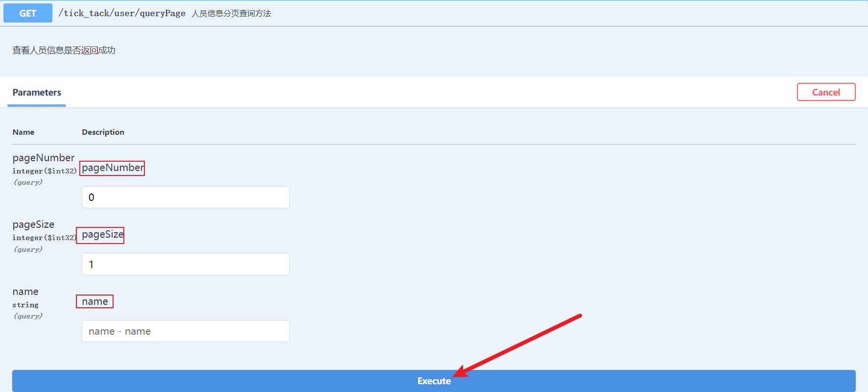The image size is (868, 392).
Task: Click '(query)' under the name parameter
Action: coord(28,316)
